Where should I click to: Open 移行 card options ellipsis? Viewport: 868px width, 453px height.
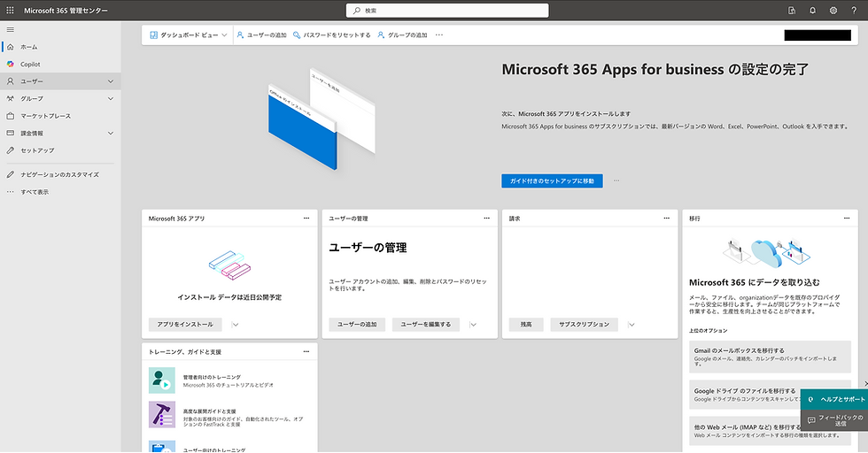click(847, 219)
